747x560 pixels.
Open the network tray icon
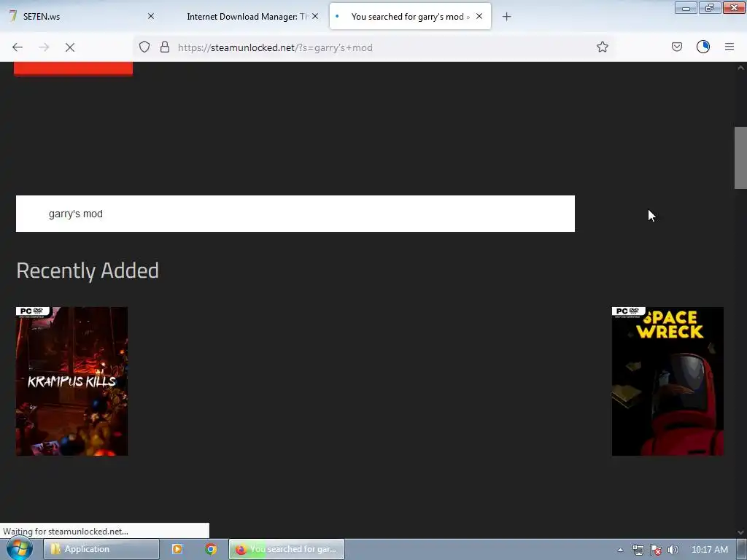pyautogui.click(x=638, y=550)
